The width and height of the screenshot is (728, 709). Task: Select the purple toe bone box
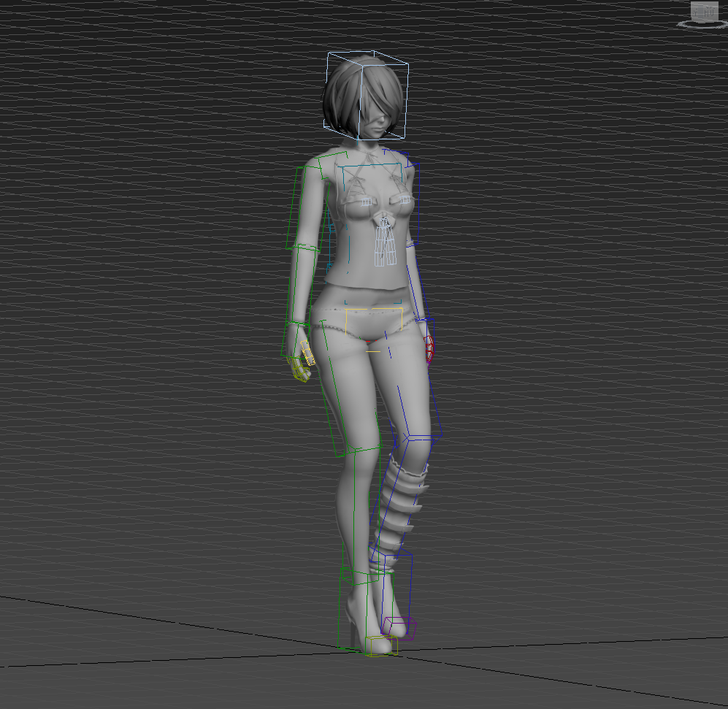click(x=399, y=628)
